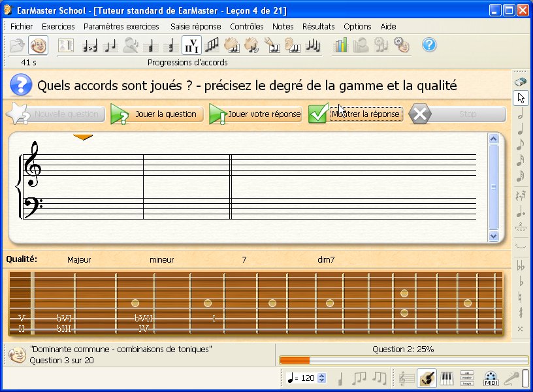Click the orange question progress bar
Viewport: 533px width, 392px height.
(x=295, y=360)
